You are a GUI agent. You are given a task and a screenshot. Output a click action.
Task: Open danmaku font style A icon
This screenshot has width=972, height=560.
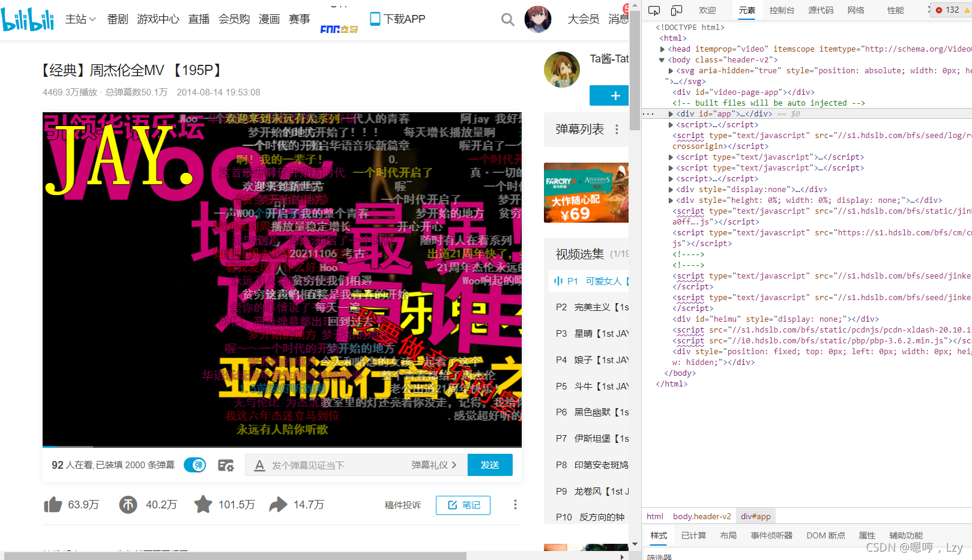click(259, 465)
